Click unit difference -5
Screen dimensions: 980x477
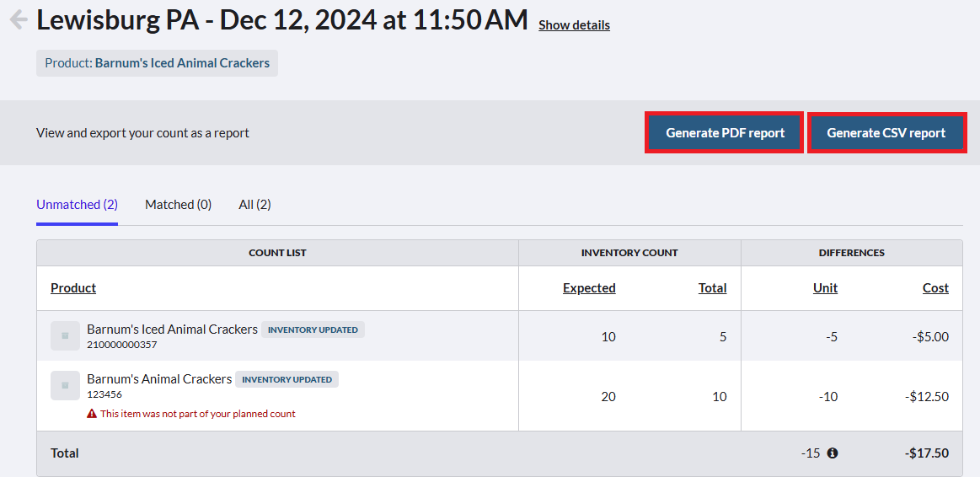pyautogui.click(x=831, y=337)
